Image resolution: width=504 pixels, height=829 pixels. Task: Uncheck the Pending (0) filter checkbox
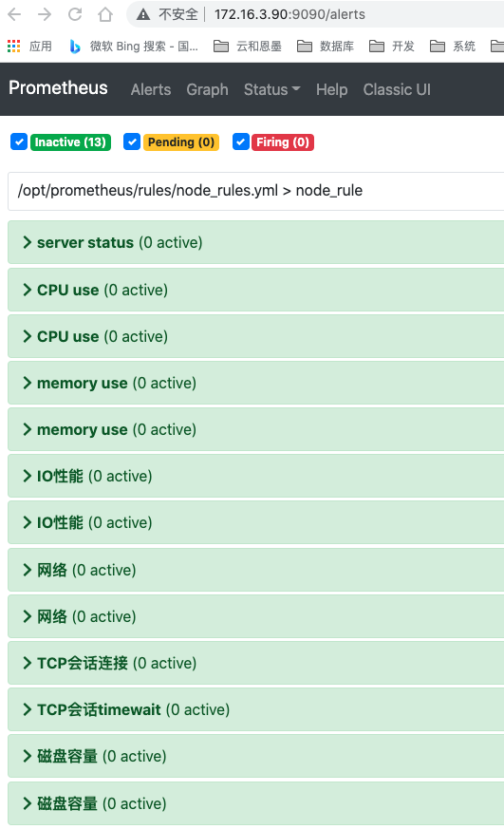[132, 141]
